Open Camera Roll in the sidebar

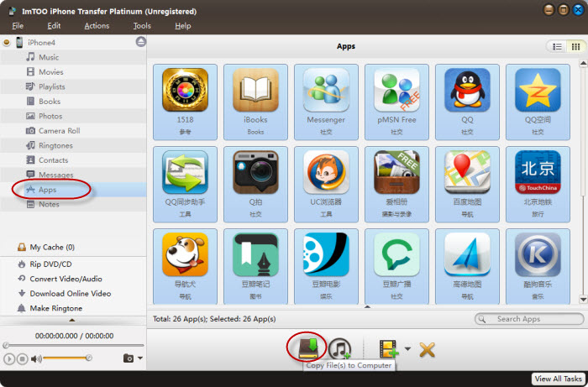pos(73,131)
